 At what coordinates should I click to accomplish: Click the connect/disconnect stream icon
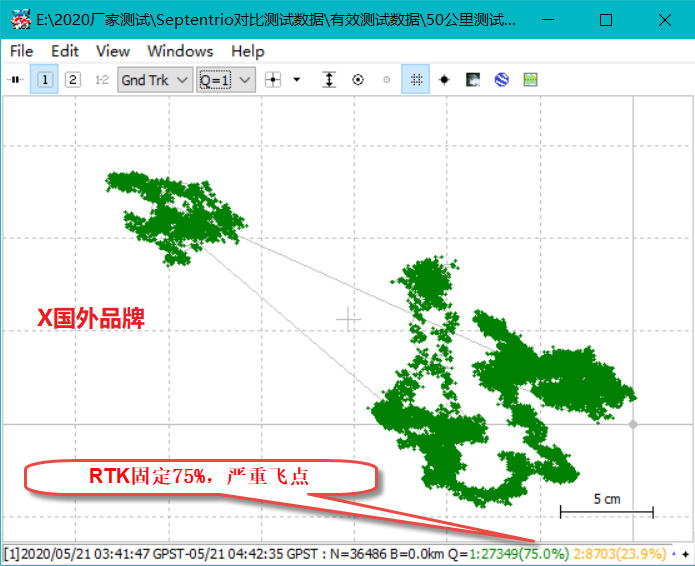pyautogui.click(x=15, y=80)
